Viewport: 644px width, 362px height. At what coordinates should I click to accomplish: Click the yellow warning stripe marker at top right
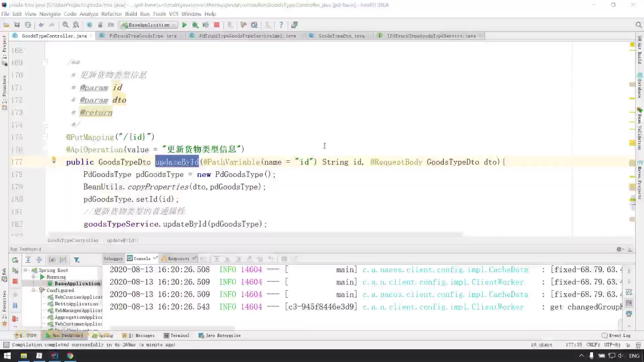632,45
